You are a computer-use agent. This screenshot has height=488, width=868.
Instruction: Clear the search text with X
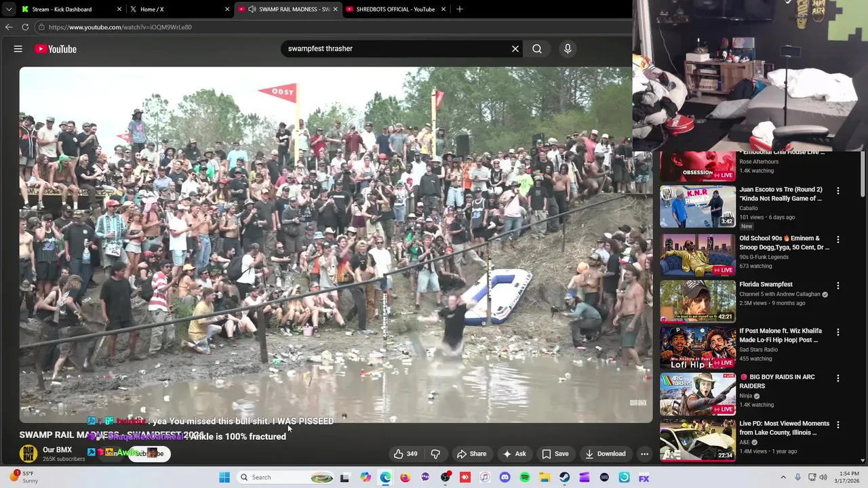pyautogui.click(x=515, y=49)
